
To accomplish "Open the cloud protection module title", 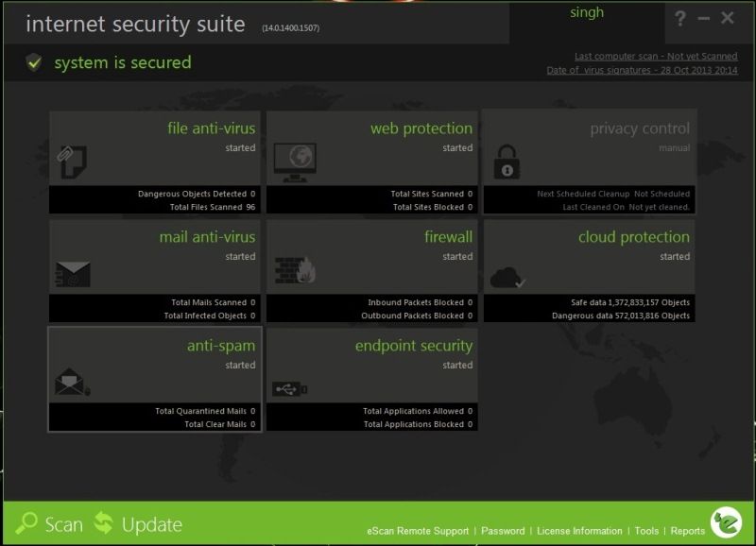I will 634,237.
